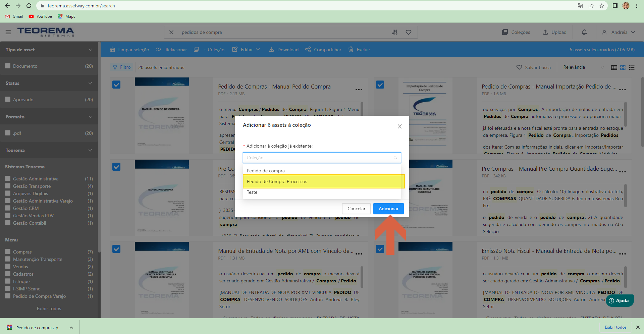Open the Ajuda help widget
Viewport: 644px width, 334px height.
[620, 300]
